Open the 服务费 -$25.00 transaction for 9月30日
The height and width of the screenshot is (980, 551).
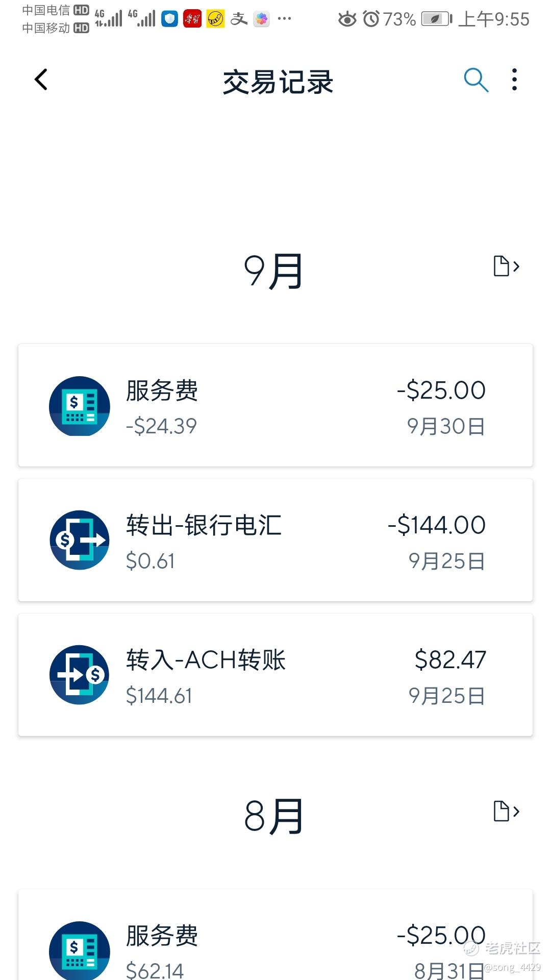[275, 405]
